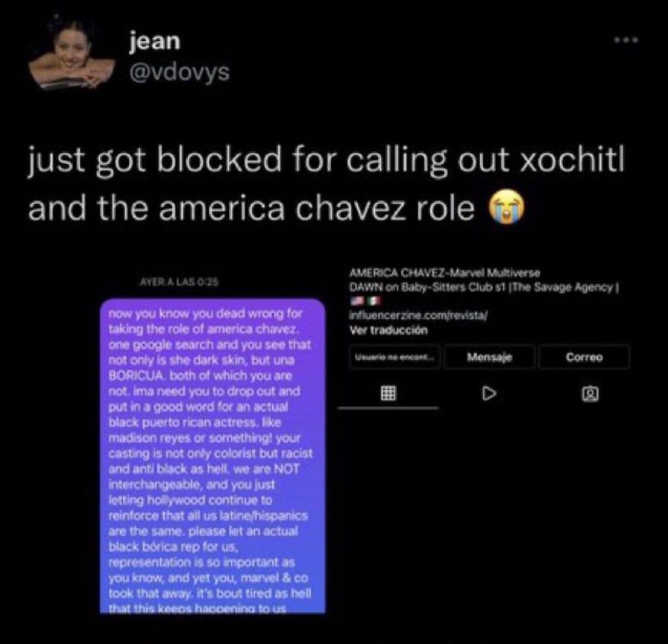Click the 'AYER A LAS 0:25' timestamp
The width and height of the screenshot is (668, 644).
click(180, 282)
